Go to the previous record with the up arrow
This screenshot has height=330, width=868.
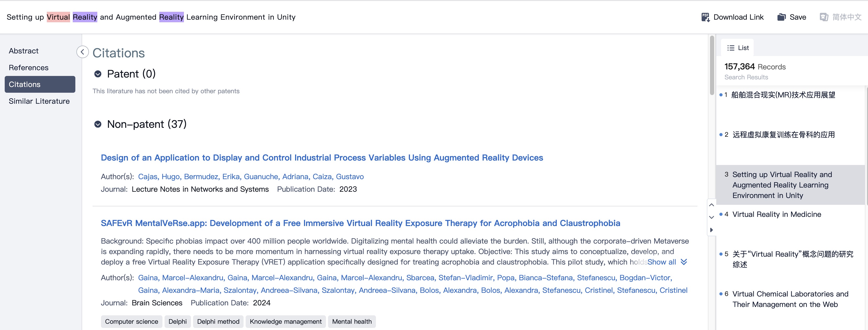point(711,205)
